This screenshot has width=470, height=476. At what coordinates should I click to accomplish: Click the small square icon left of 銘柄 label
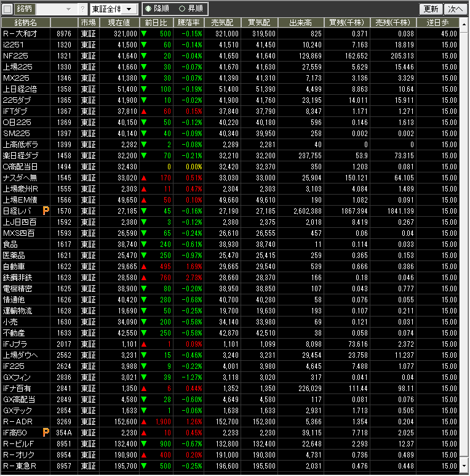(7, 9)
